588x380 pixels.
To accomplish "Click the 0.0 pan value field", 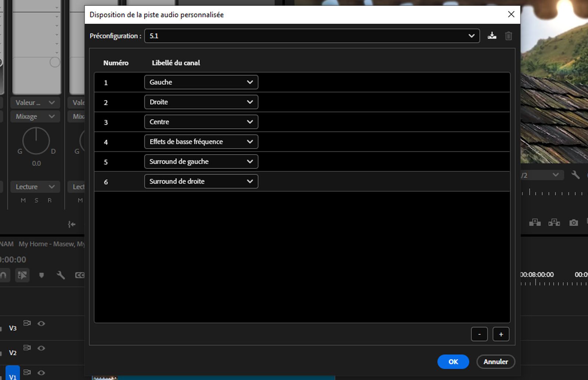I will tap(36, 163).
